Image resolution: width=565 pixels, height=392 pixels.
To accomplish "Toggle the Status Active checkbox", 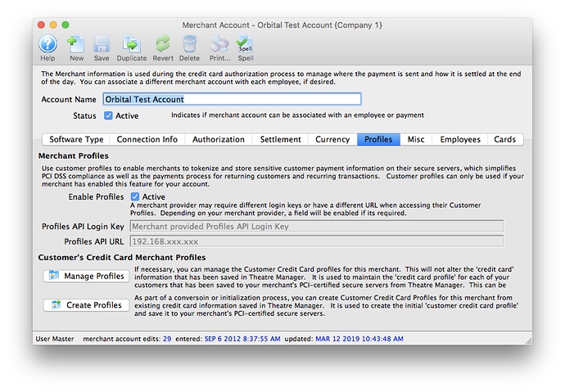I will click(108, 115).
